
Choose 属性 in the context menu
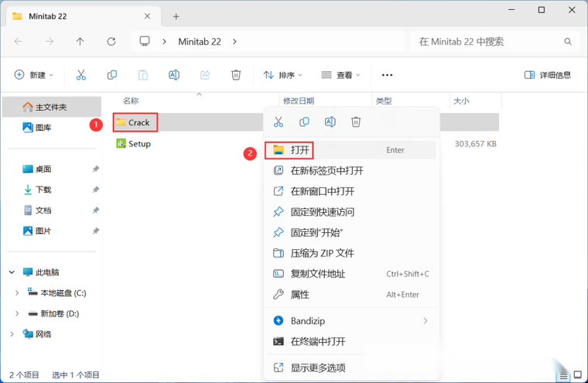tap(351, 295)
